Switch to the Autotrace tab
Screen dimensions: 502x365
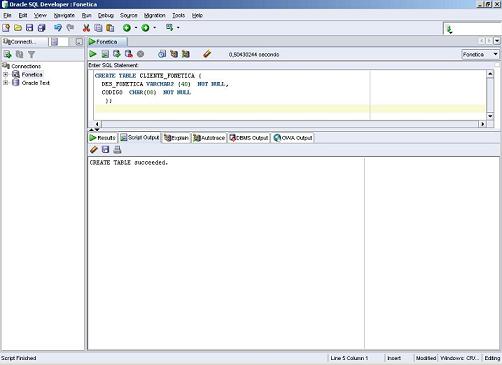point(209,138)
